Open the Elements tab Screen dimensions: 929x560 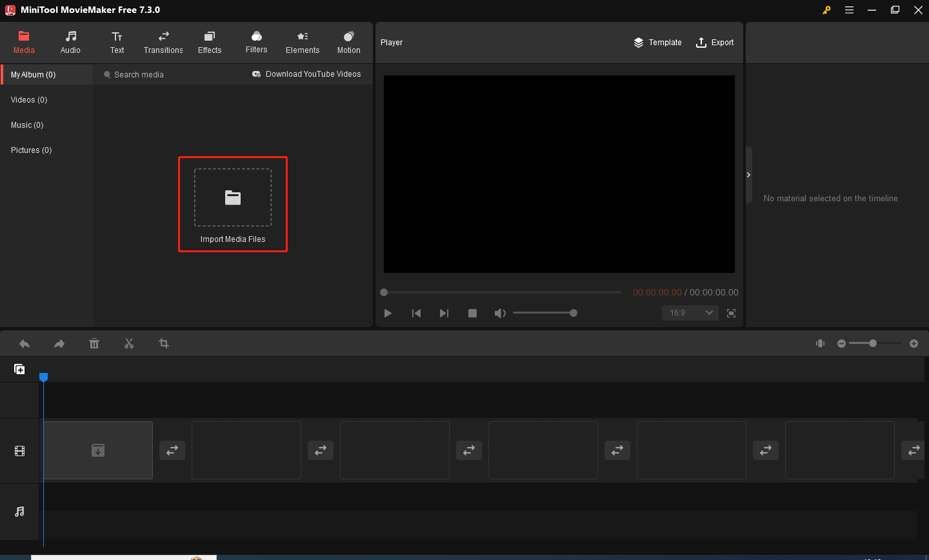coord(303,43)
